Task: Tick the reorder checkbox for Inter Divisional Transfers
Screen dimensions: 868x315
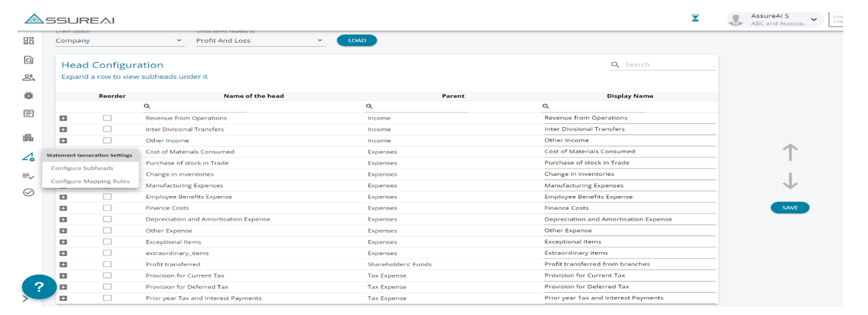Action: tap(107, 129)
